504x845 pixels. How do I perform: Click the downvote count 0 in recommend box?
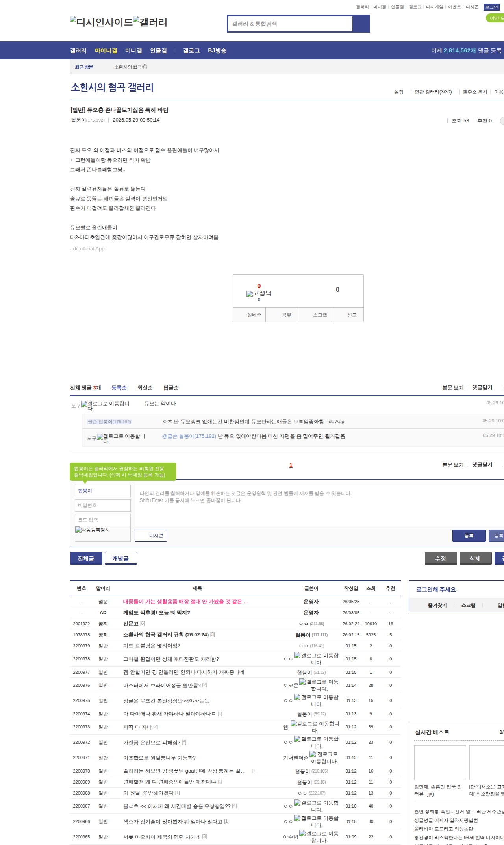coord(337,289)
